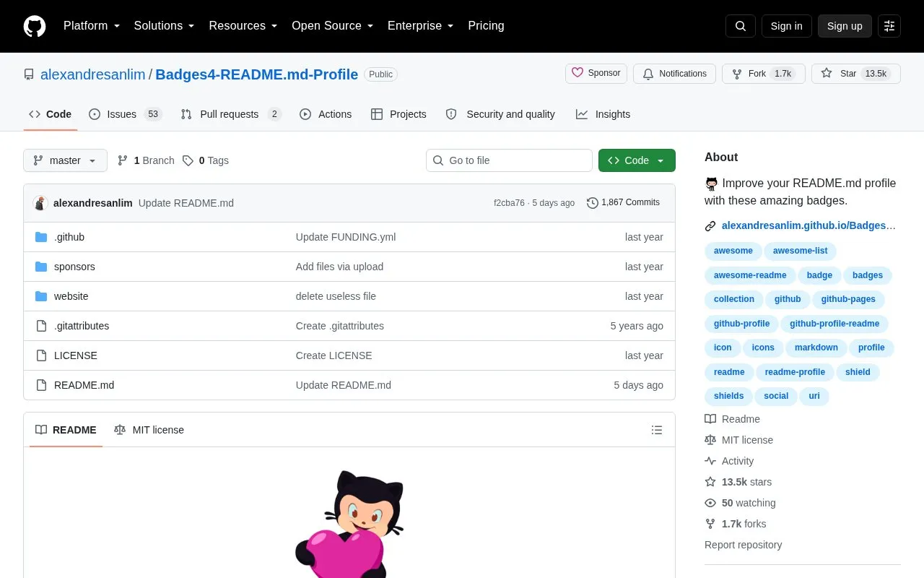This screenshot has width=924, height=578.
Task: Click the Go to file search field
Action: pos(509,160)
